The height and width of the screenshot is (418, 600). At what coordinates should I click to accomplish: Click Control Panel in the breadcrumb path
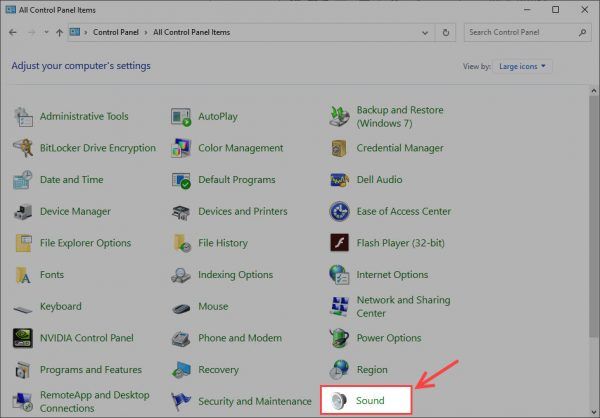coord(118,32)
